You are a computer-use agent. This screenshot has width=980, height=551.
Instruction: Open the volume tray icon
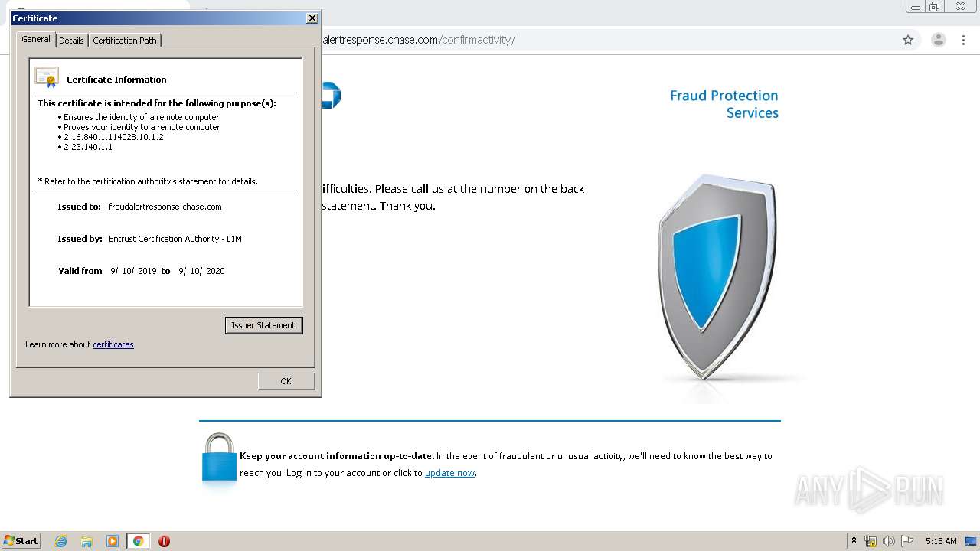click(x=889, y=541)
